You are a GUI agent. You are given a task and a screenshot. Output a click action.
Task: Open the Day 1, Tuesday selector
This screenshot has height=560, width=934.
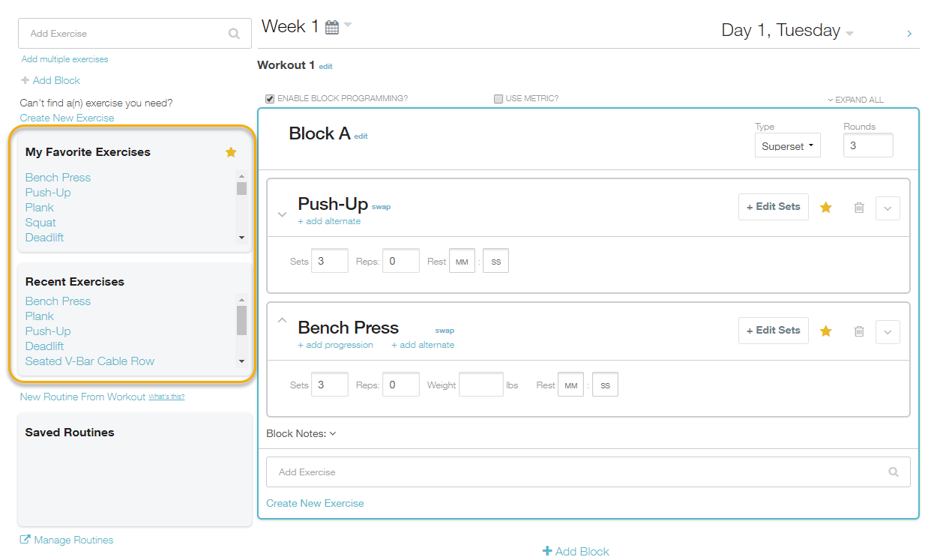pyautogui.click(x=787, y=31)
